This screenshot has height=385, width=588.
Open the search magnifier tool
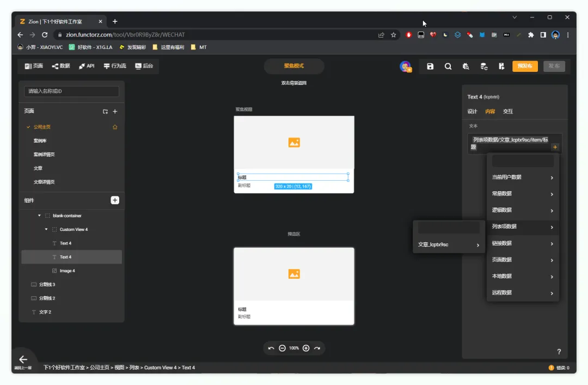tap(448, 66)
